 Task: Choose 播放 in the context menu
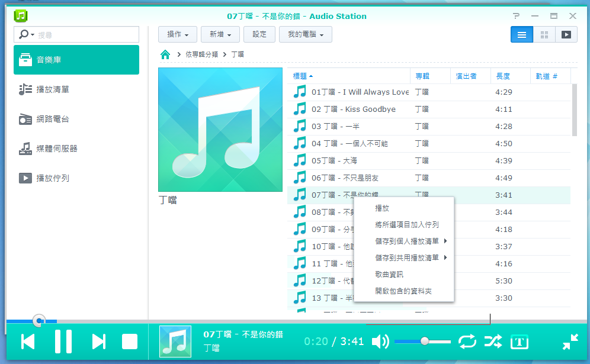coord(404,208)
